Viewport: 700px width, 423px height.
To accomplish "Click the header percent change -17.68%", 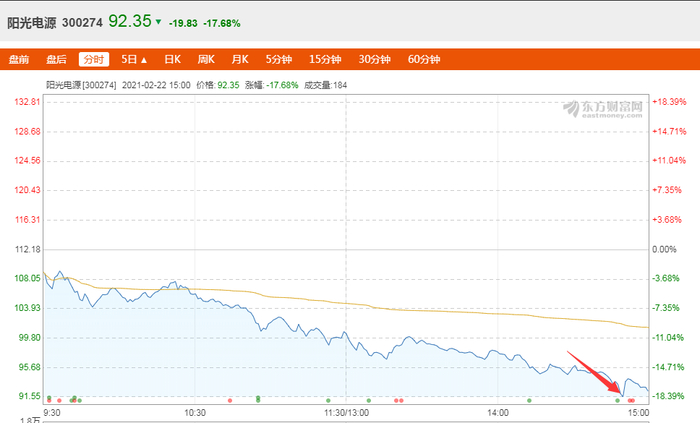I will (222, 24).
